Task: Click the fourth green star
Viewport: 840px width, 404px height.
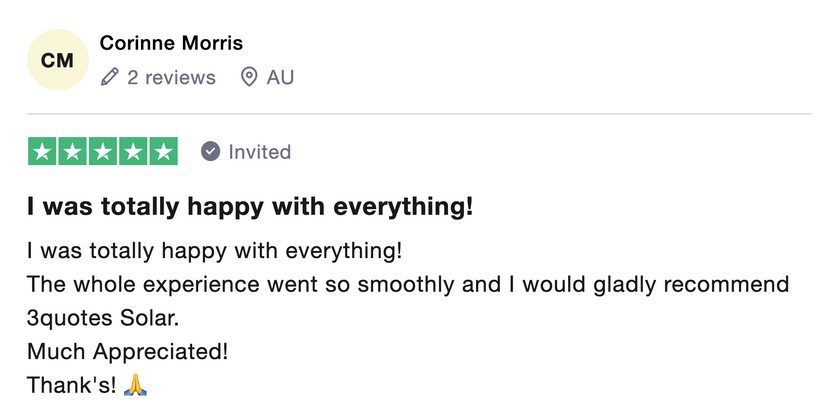Action: 133,152
